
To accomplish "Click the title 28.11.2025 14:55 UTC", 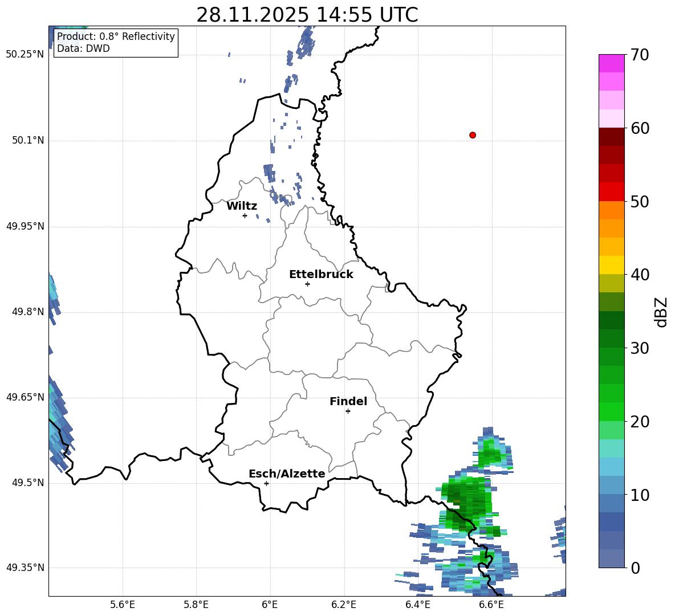I will pos(307,15).
